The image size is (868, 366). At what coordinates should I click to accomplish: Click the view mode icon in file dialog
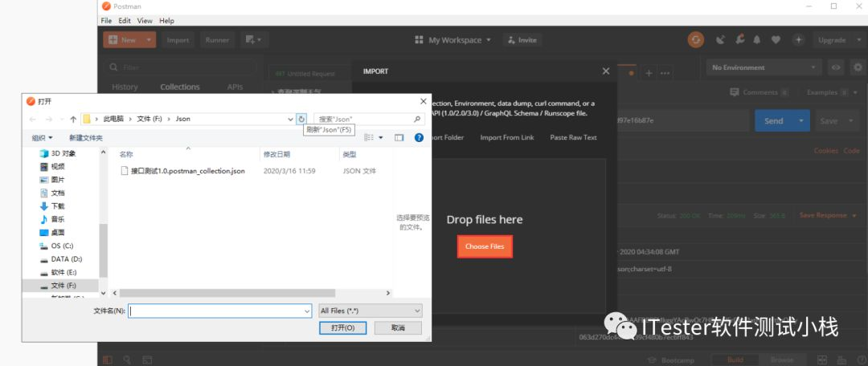pyautogui.click(x=370, y=138)
